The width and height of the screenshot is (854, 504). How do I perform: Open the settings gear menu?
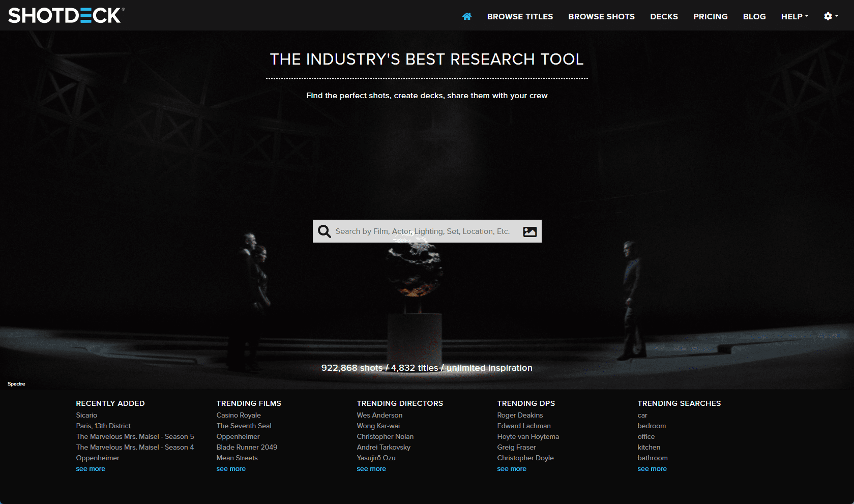click(831, 16)
